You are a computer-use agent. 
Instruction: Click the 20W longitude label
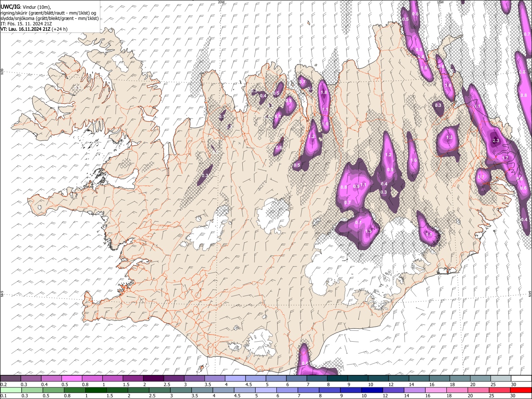(x=221, y=2)
